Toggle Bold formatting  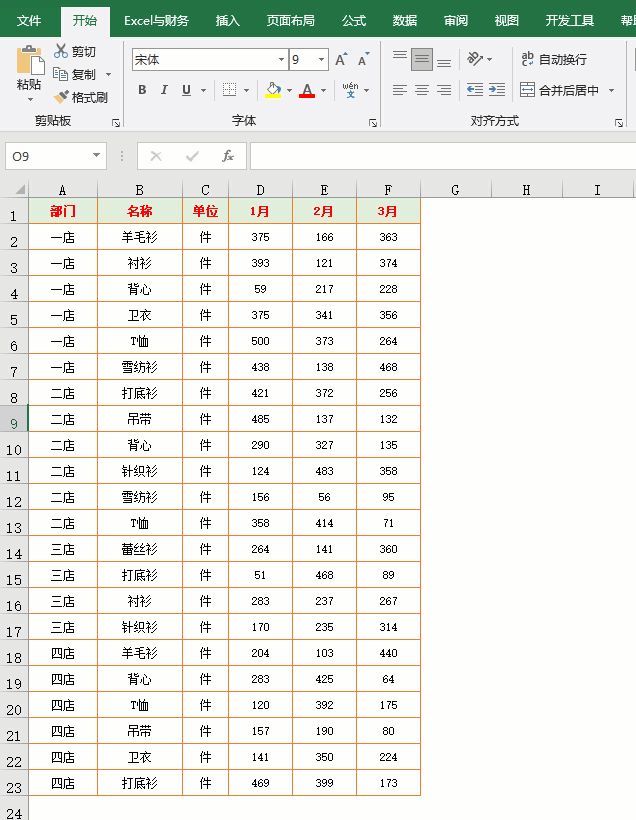142,90
